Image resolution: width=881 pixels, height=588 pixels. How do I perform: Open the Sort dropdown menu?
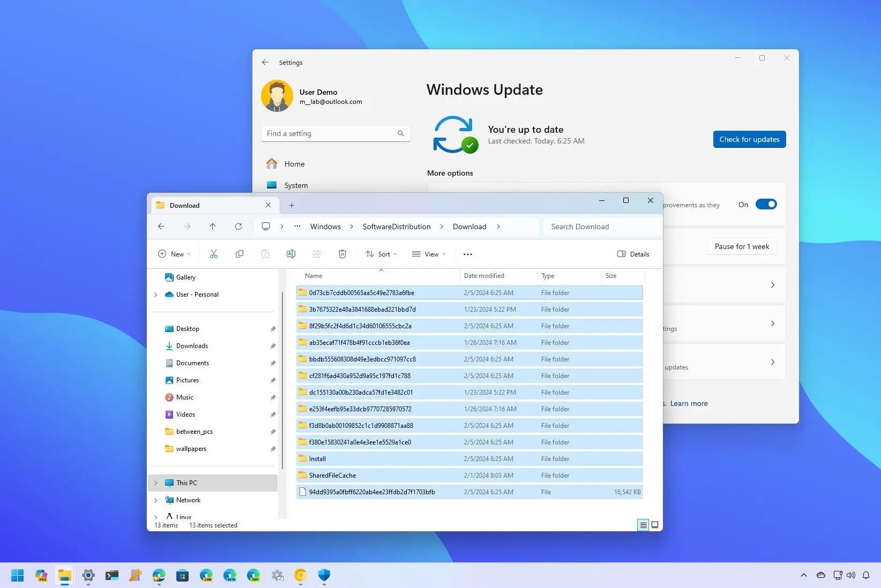[381, 254]
